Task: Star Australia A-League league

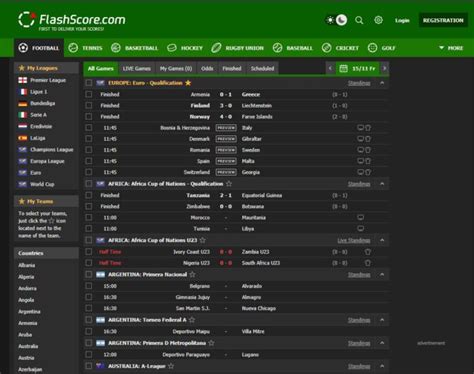Action: (171, 366)
